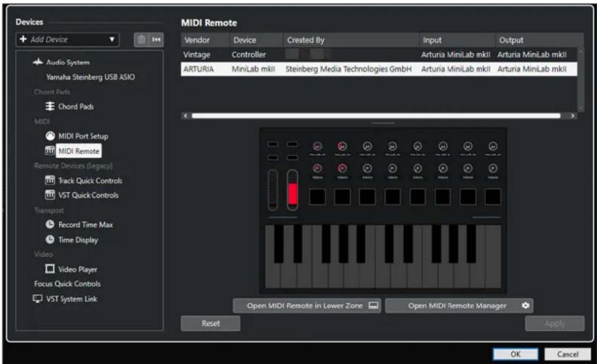Screen dimensions: 597x364
Task: Click the red modulation touch strip
Action: [x=293, y=190]
